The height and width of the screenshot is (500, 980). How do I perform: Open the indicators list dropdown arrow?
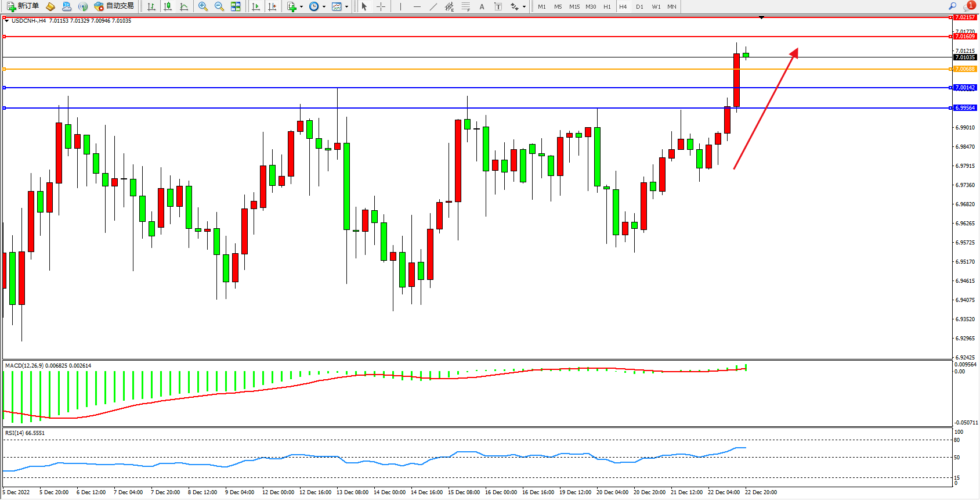pos(301,7)
